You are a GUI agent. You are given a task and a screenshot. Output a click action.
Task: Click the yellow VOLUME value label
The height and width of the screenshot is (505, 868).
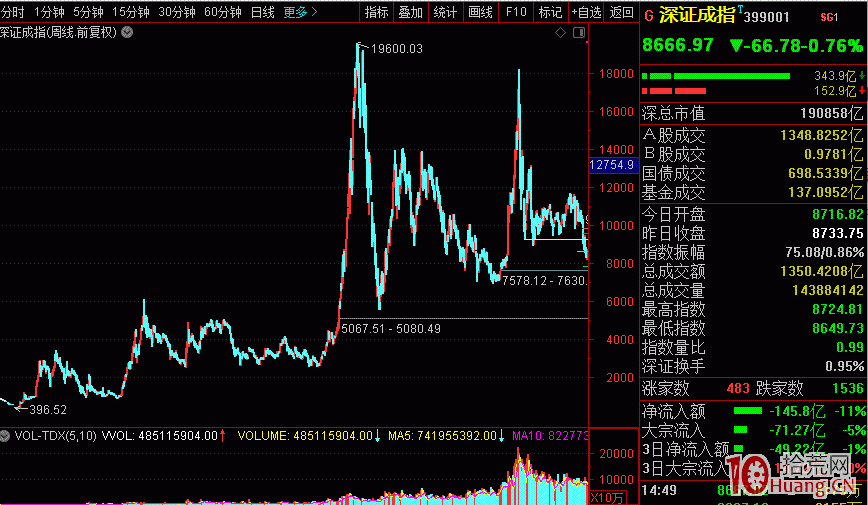[x=309, y=436]
